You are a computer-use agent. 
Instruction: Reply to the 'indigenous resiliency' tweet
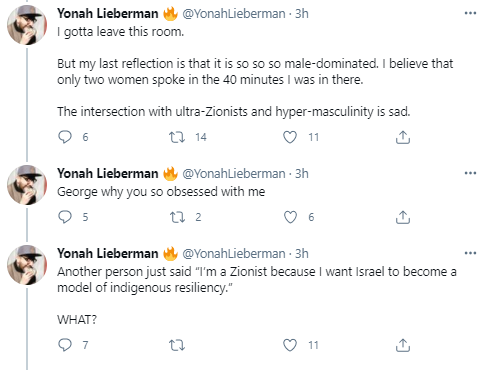[65, 345]
